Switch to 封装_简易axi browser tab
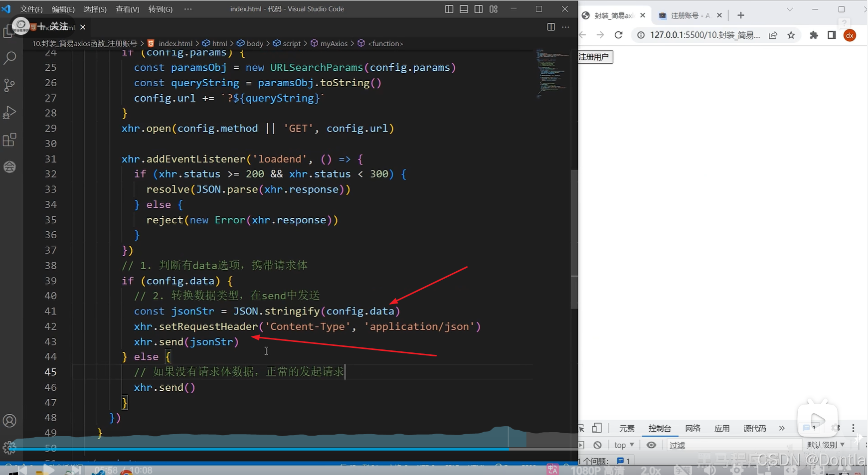This screenshot has width=868, height=475. click(x=613, y=15)
